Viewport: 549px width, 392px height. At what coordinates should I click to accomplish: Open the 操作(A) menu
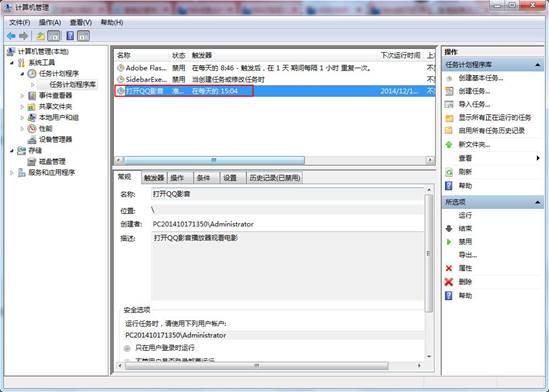(50, 22)
